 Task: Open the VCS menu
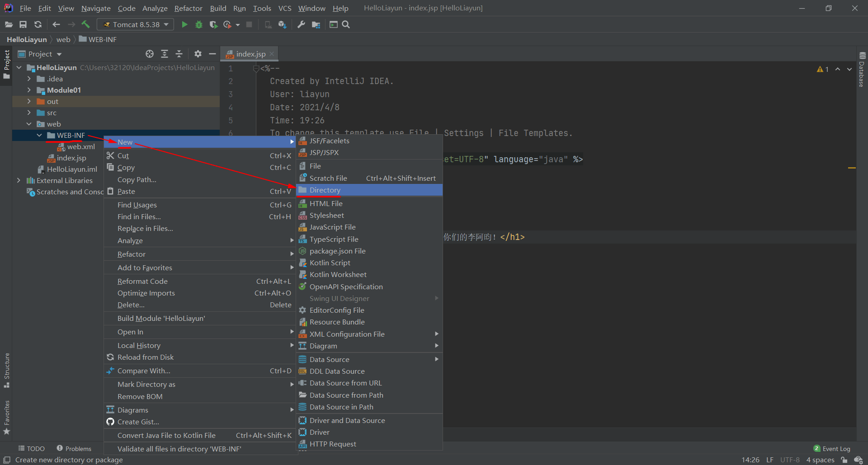285,8
